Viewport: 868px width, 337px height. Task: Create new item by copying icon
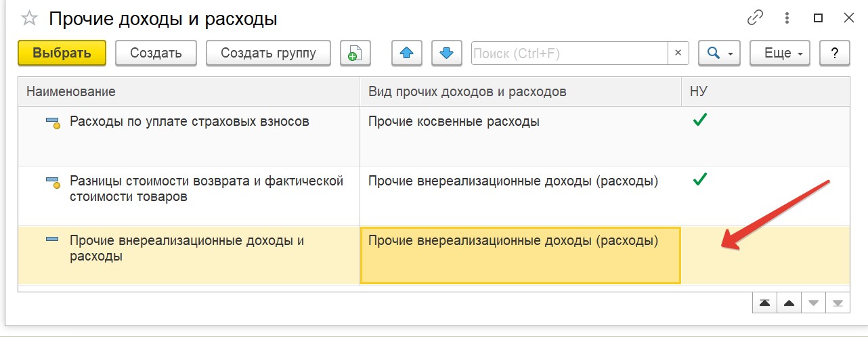coord(355,53)
